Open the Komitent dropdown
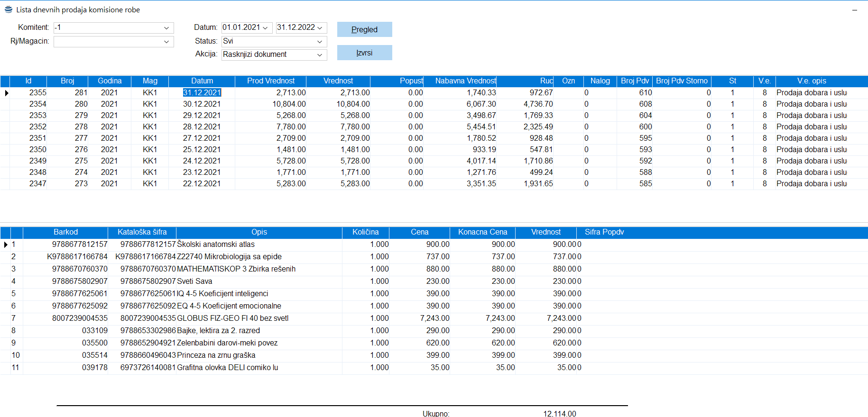 (x=166, y=28)
